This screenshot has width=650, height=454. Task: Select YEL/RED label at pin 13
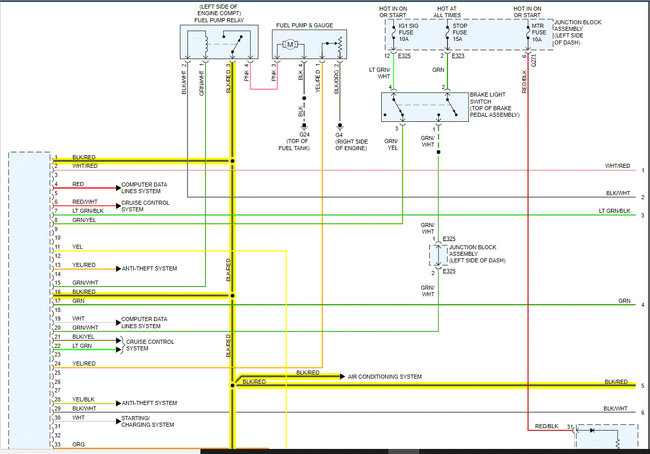[84, 265]
